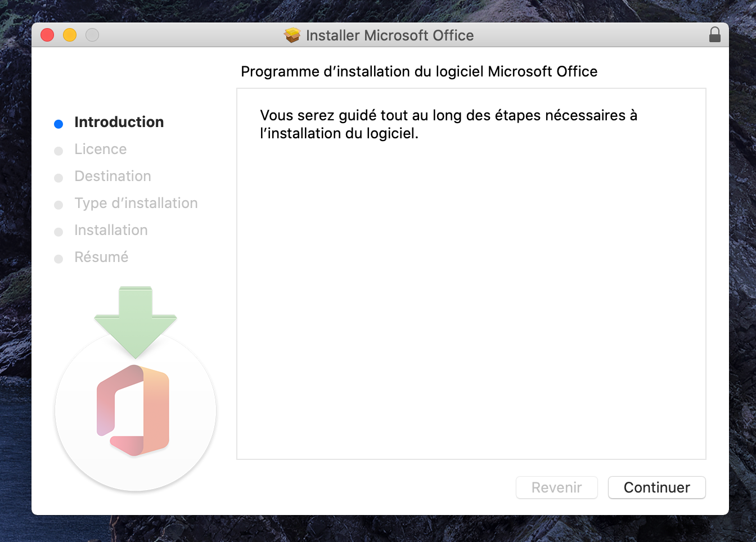Viewport: 756px width, 542px height.
Task: Click the "Vous serez guidé" introduction text
Action: point(448,124)
